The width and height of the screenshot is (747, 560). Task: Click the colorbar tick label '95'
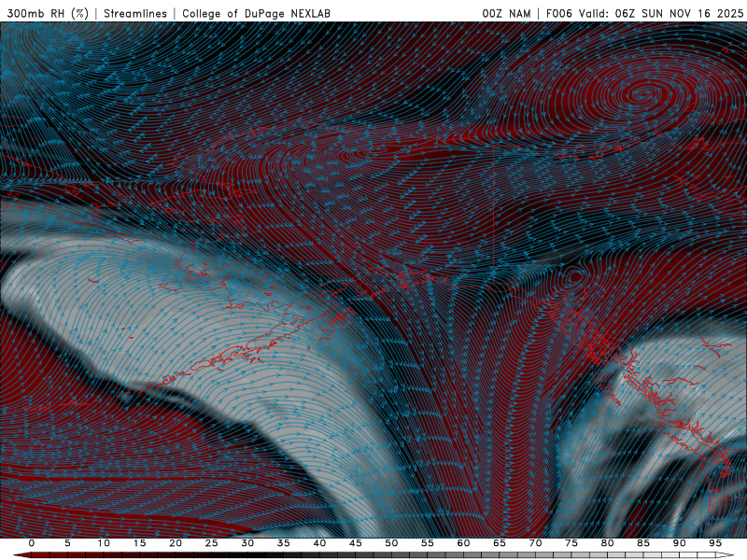point(715,543)
